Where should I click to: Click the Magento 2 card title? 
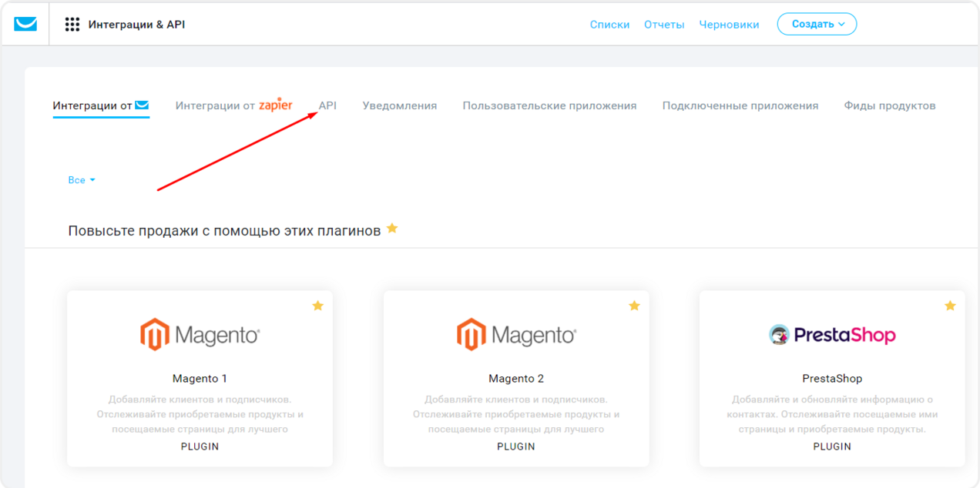(x=516, y=379)
